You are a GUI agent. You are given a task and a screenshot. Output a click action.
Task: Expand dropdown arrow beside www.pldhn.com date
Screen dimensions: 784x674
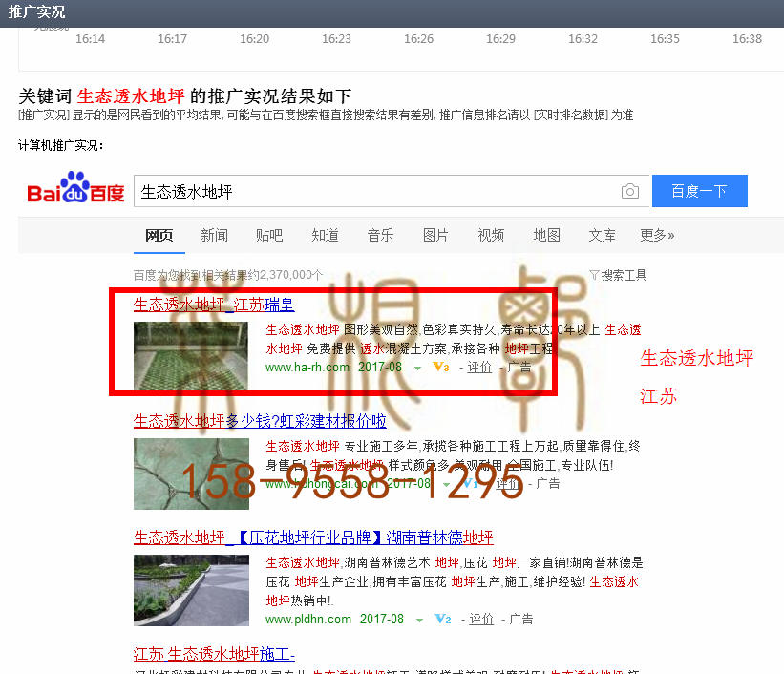[419, 620]
